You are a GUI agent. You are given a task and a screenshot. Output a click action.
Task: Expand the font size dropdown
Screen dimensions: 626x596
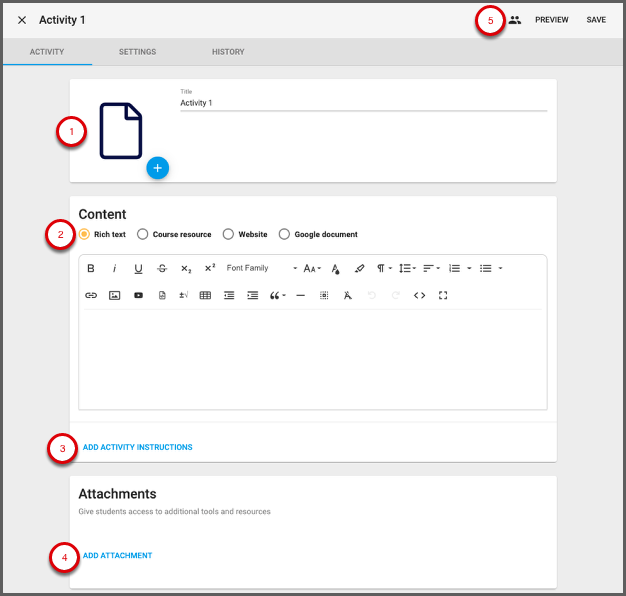coord(312,268)
